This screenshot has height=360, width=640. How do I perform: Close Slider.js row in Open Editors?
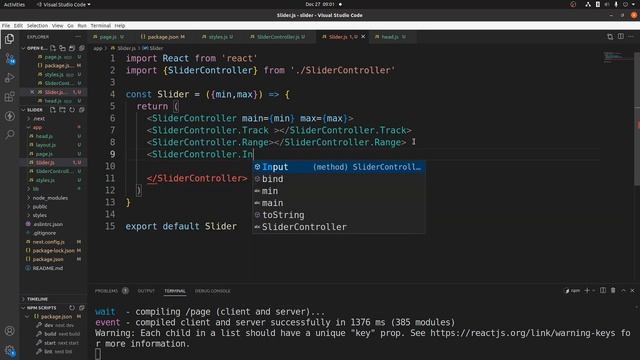pos(32,92)
